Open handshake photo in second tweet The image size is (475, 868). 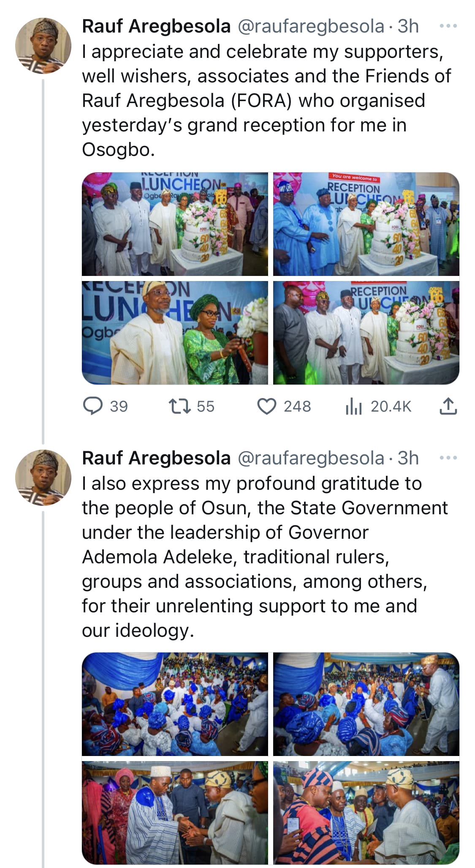click(x=175, y=812)
